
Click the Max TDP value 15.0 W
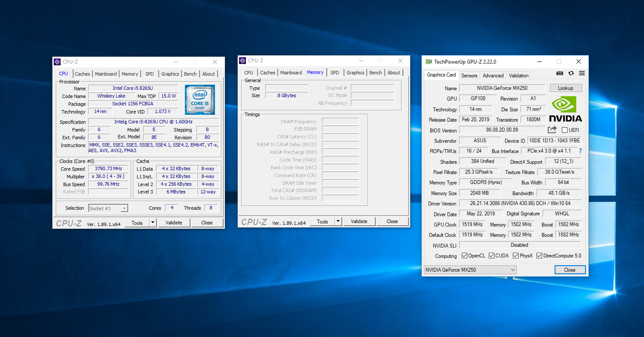[168, 96]
